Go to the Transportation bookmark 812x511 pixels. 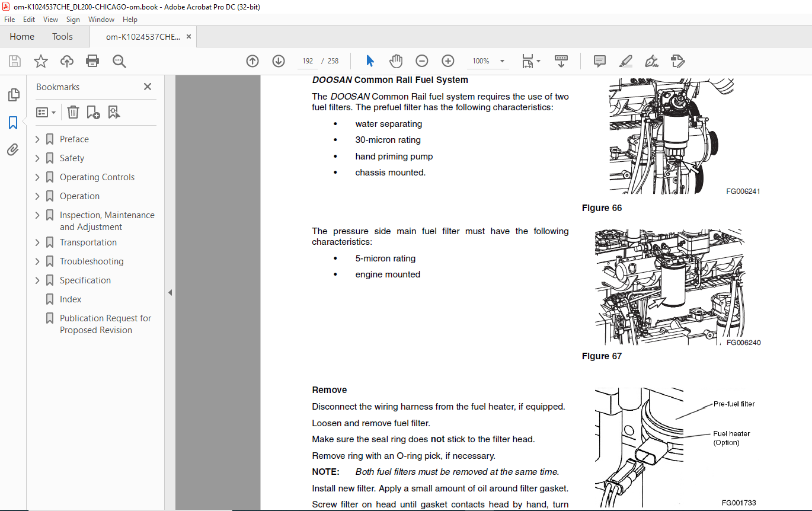(x=88, y=242)
